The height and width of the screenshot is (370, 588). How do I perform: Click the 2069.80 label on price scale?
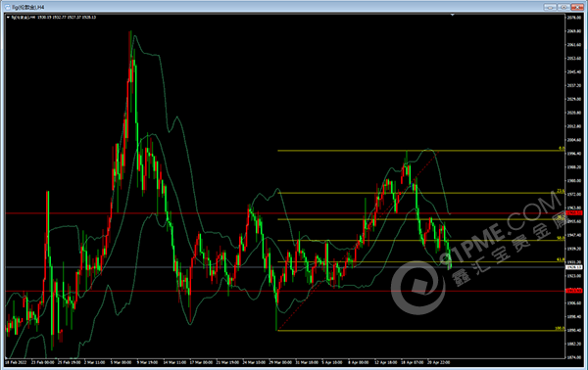click(574, 31)
